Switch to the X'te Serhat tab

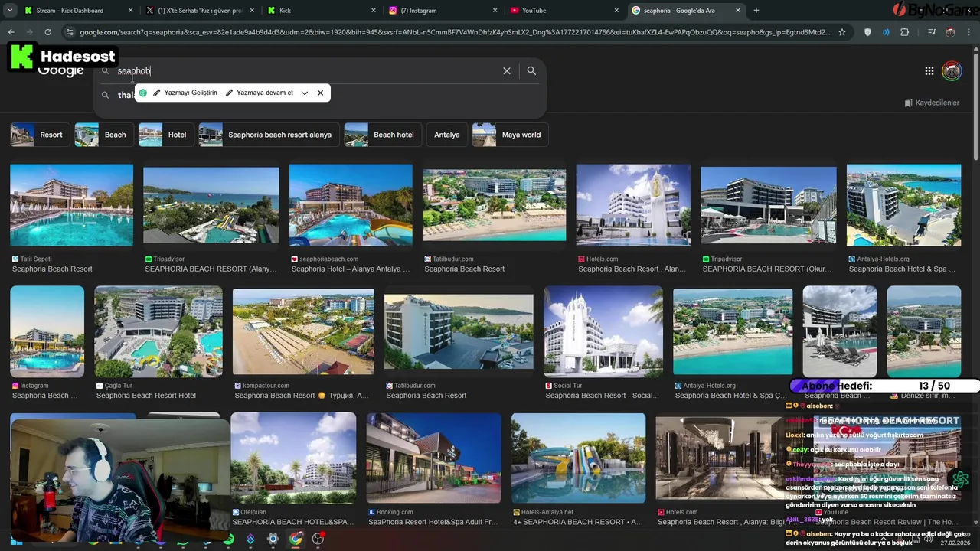201,10
